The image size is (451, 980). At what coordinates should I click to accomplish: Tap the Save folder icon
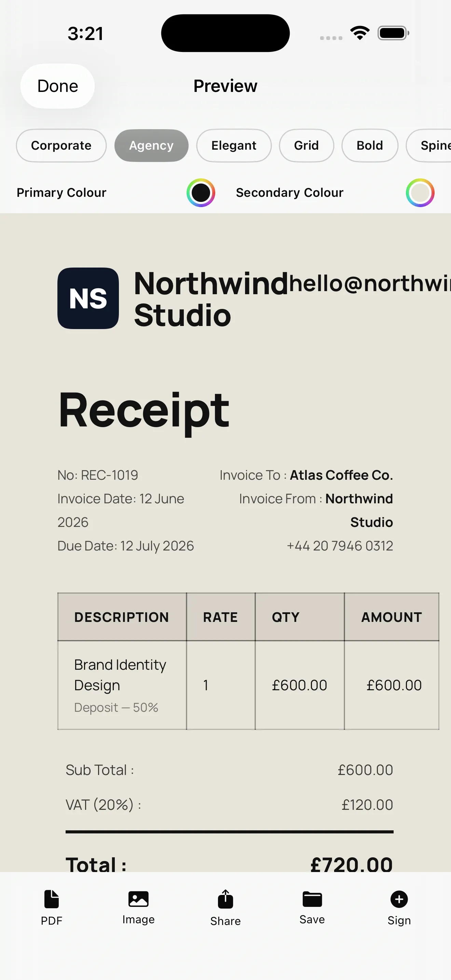pyautogui.click(x=312, y=899)
